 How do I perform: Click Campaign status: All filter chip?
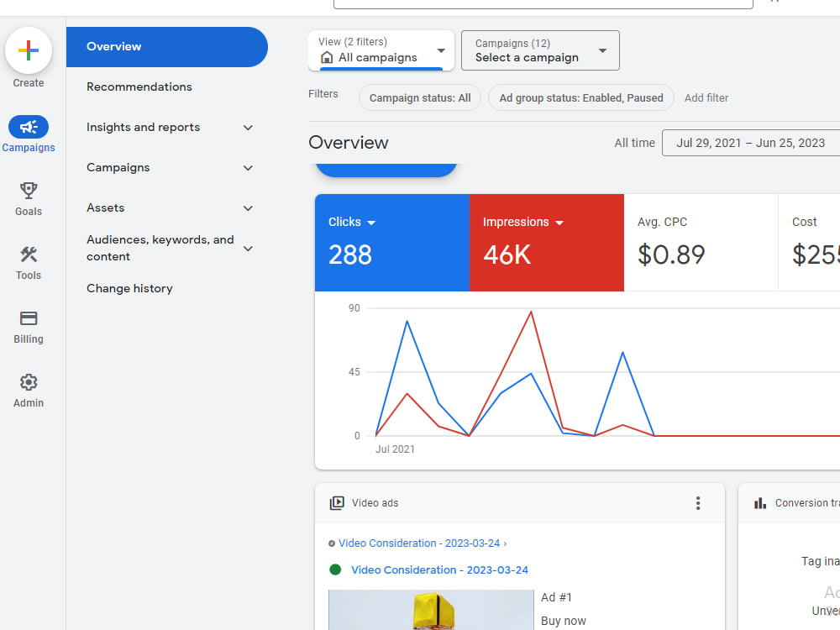tap(420, 98)
